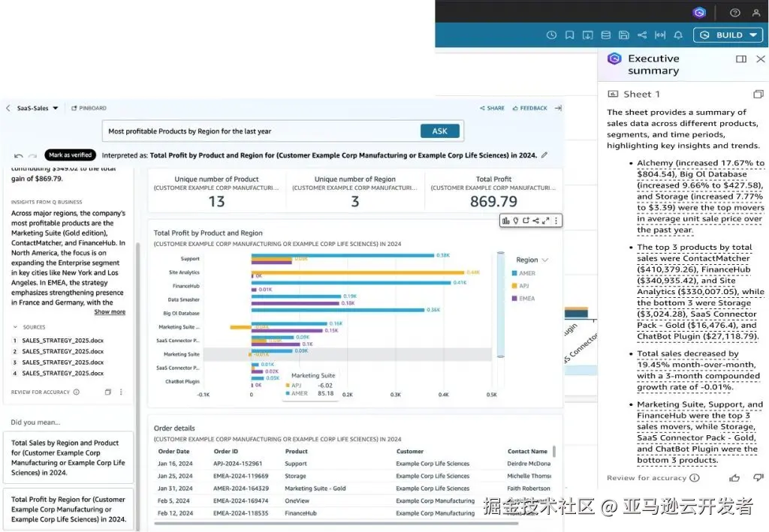Screen dimensions: 769x532
Task: Click the Support blue AMER bar in chart
Action: (x=342, y=255)
